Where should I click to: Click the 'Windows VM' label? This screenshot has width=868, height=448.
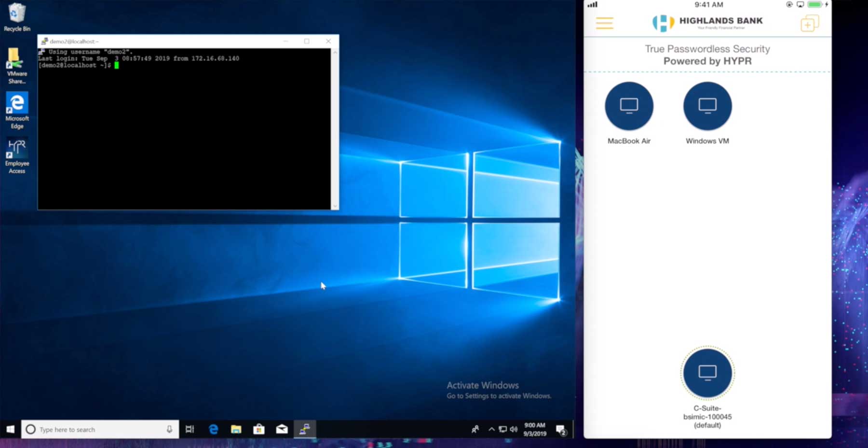point(707,141)
